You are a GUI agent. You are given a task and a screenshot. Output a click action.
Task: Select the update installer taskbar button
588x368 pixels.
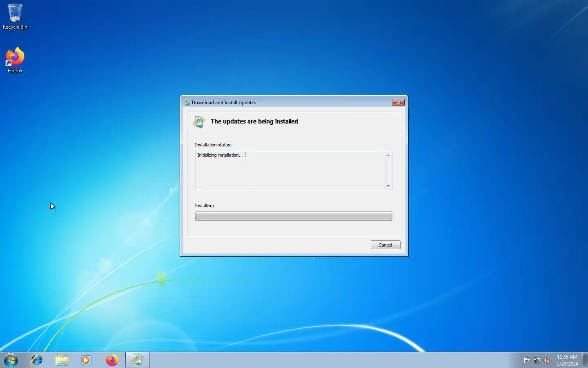point(137,360)
